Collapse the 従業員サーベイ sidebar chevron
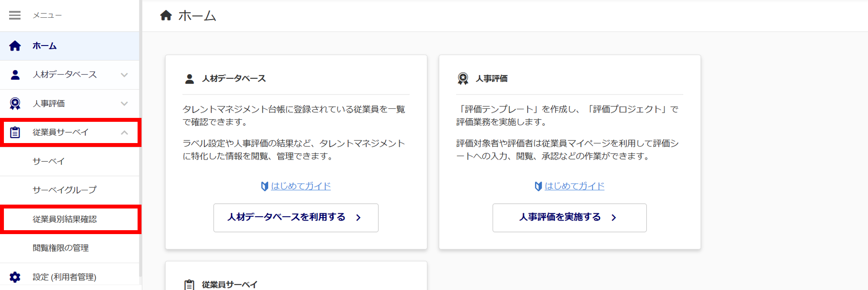868x290 pixels. tap(125, 133)
